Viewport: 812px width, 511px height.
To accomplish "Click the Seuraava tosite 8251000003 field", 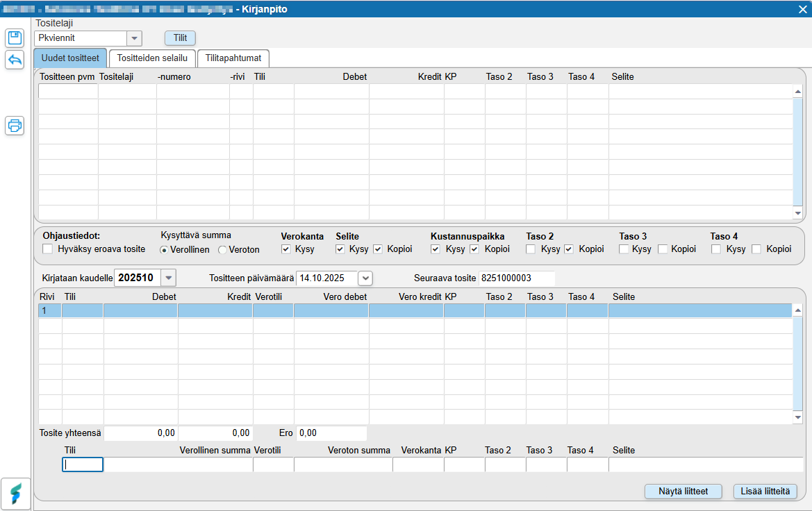I will click(517, 278).
